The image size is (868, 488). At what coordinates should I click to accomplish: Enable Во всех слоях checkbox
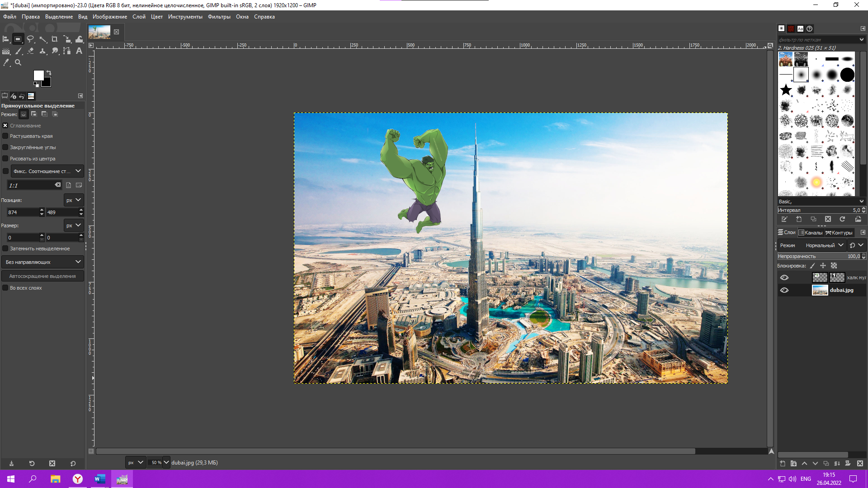point(5,288)
